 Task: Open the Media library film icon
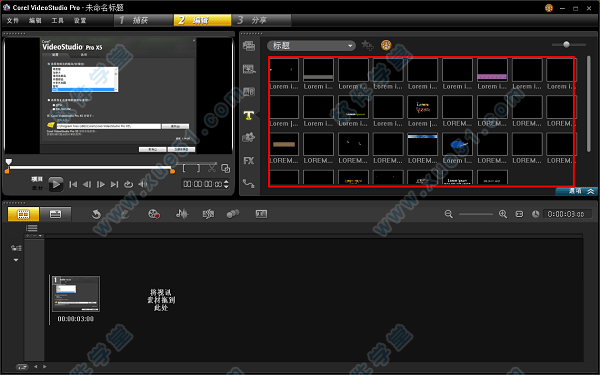pyautogui.click(x=249, y=46)
